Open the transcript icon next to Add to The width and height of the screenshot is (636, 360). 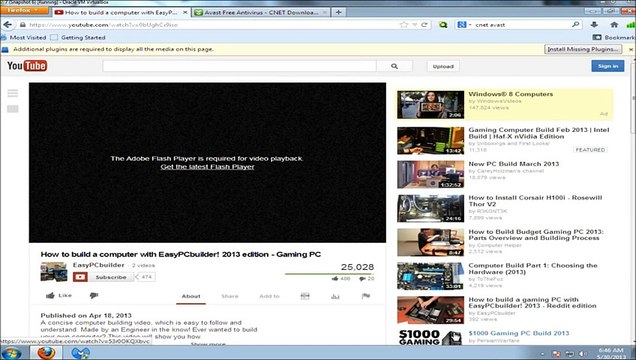(305, 296)
